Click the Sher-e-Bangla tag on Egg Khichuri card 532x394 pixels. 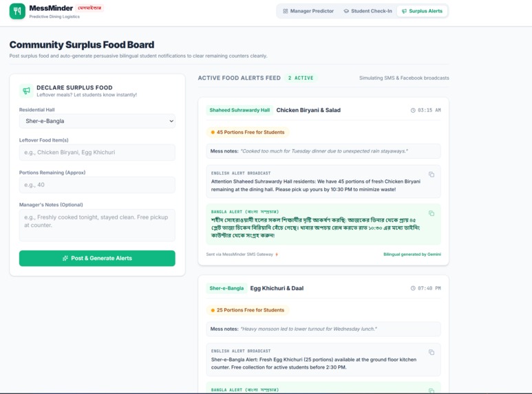coord(226,288)
